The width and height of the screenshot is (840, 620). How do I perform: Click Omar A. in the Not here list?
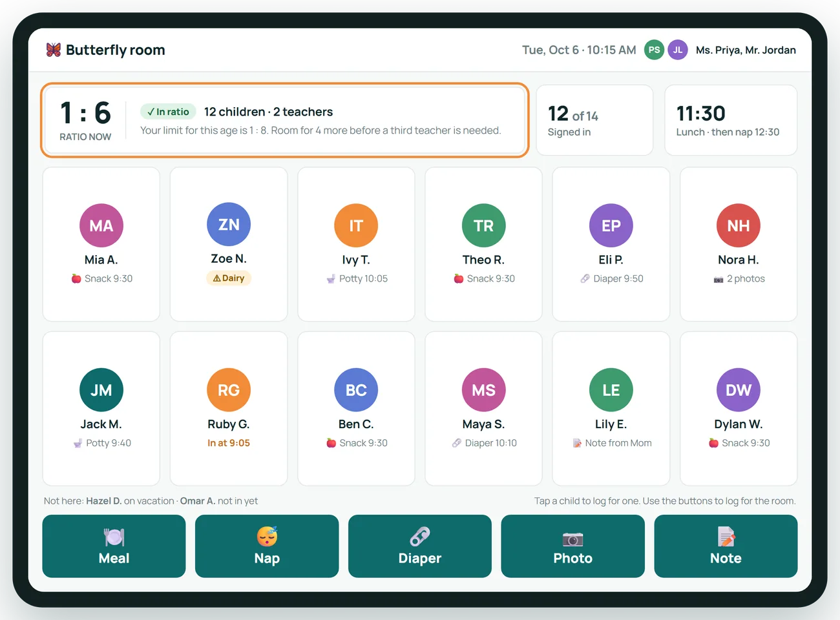point(198,501)
